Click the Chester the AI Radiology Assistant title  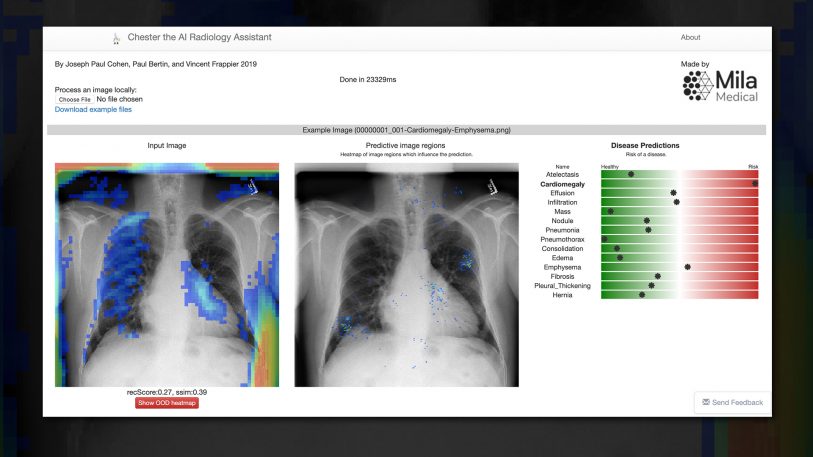198,38
